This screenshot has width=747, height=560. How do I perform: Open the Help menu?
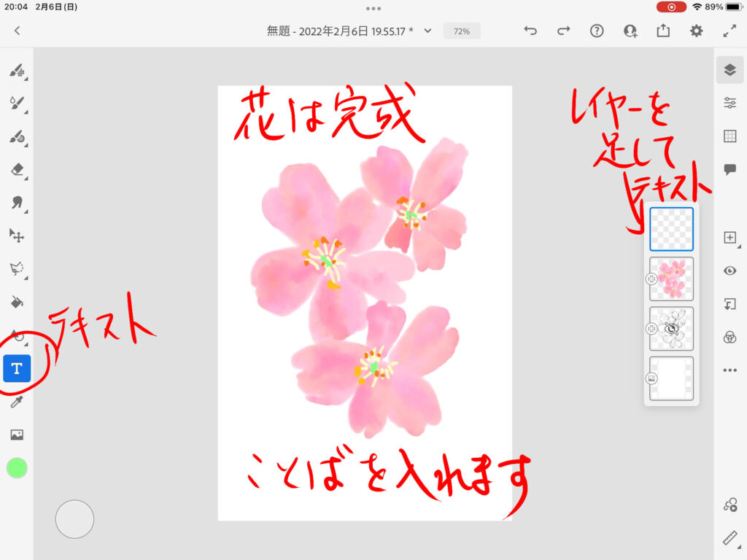(x=597, y=31)
